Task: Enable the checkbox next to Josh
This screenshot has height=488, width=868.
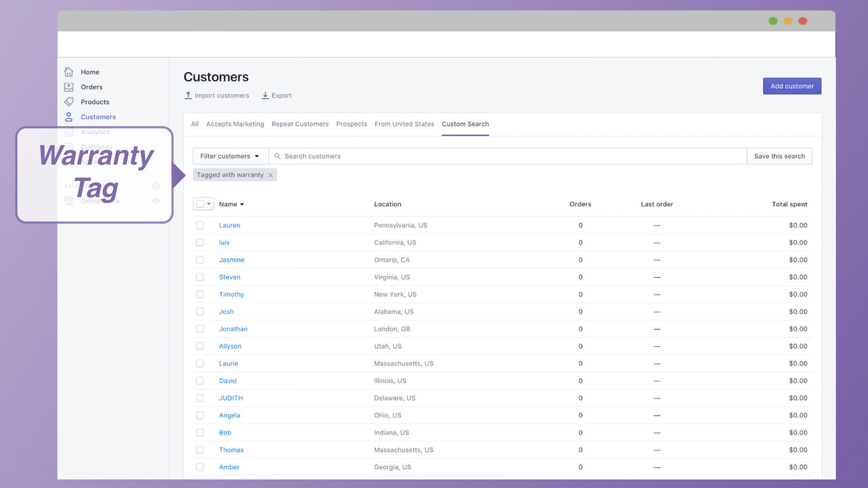Action: [200, 312]
